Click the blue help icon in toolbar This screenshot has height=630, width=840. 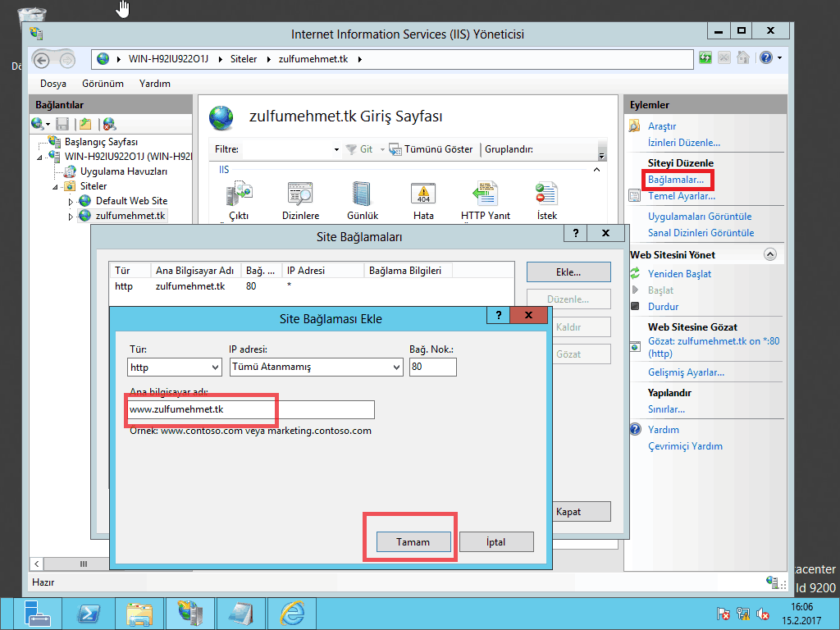coord(766,58)
